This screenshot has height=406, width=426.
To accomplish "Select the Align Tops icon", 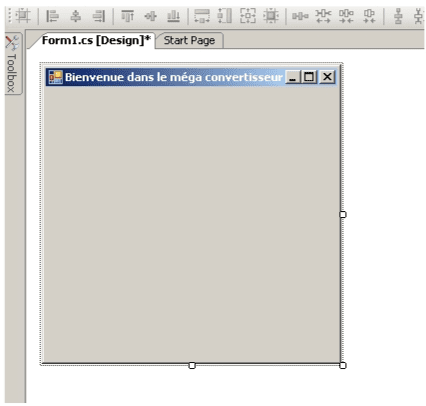I will tap(127, 16).
